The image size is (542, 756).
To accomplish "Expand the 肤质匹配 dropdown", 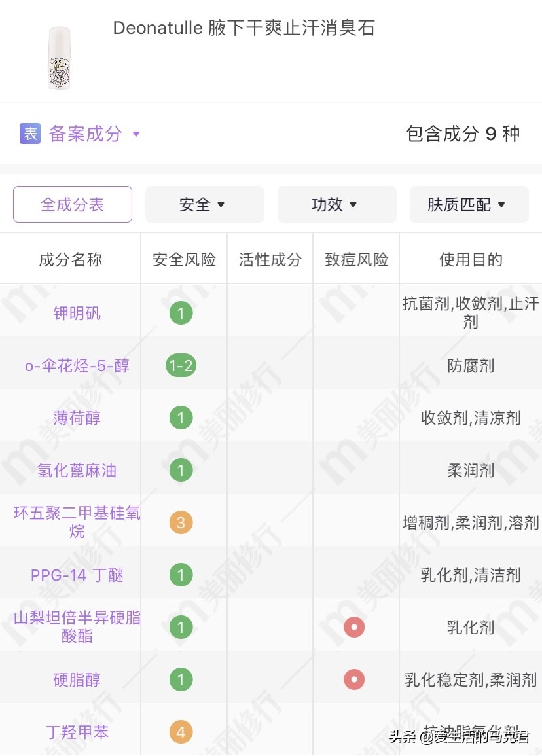I will (469, 204).
